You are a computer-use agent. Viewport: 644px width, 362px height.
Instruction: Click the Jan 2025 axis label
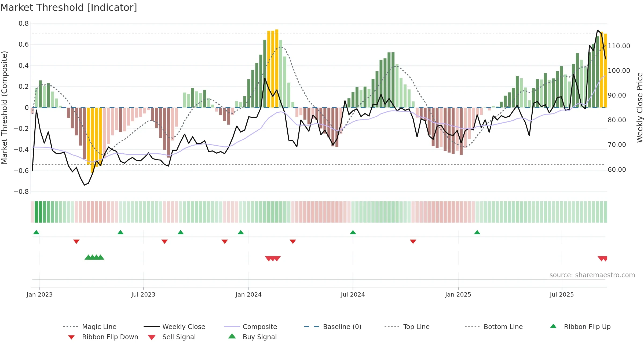tap(458, 294)
